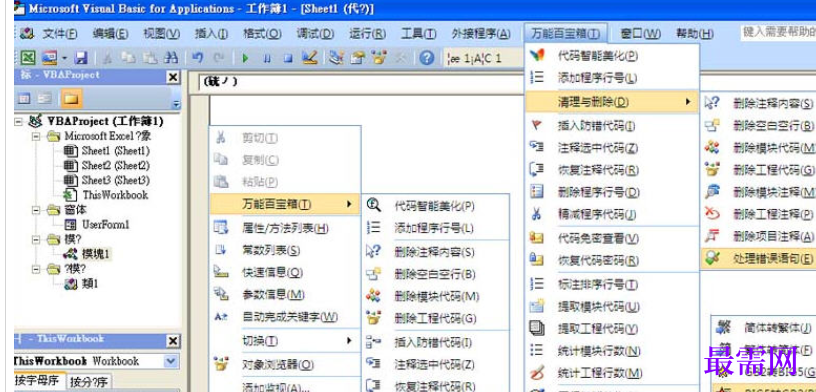Screen dimensions: 816x392
Task: Click the Find binoculars icon
Action: (172, 57)
